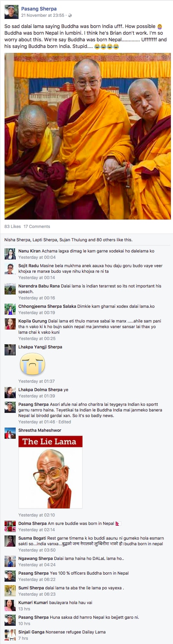The width and height of the screenshot is (173, 644).
Task: Open Sinjali Ganga's avatar
Action: click(x=10, y=635)
